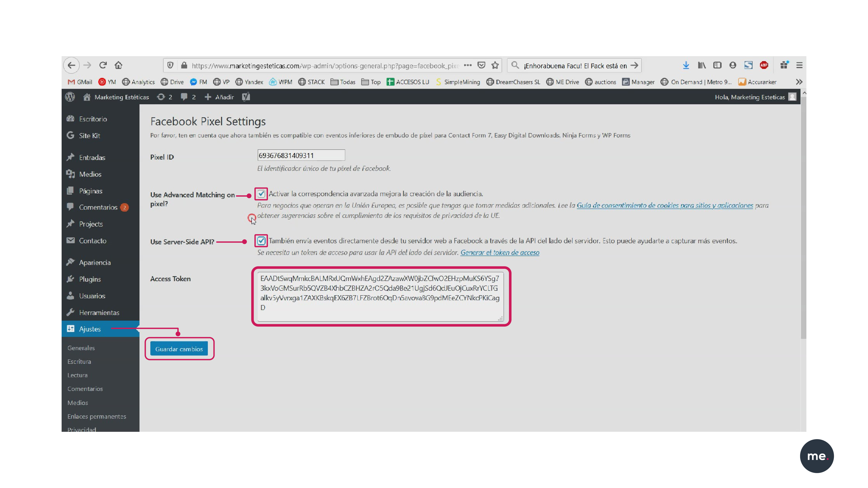
Task: Open GMail bookmark
Action: [80, 82]
